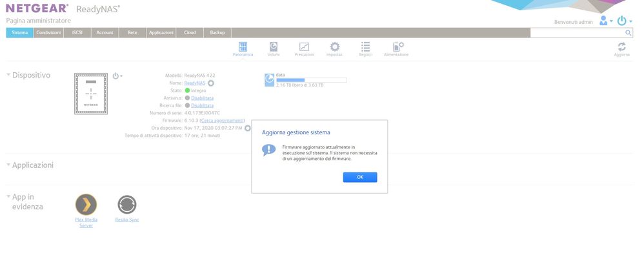Image resolution: width=644 pixels, height=268 pixels.
Task: Open the Resilio Sync app icon
Action: pyautogui.click(x=127, y=205)
